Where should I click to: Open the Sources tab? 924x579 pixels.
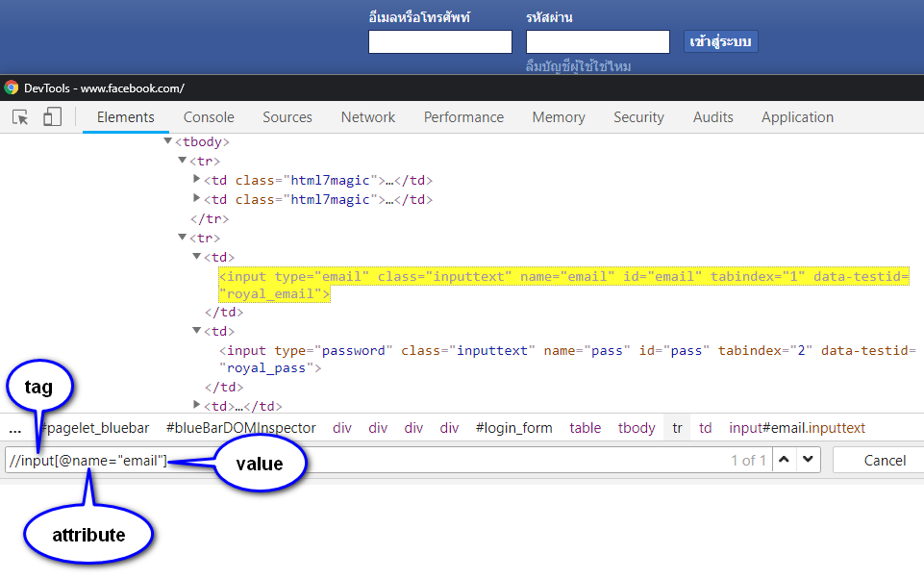click(x=287, y=117)
